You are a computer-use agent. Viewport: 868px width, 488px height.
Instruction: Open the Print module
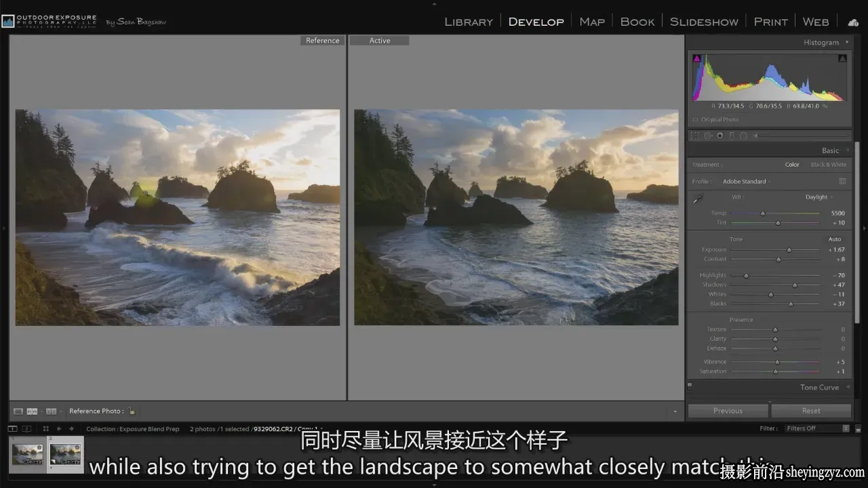[x=770, y=22]
